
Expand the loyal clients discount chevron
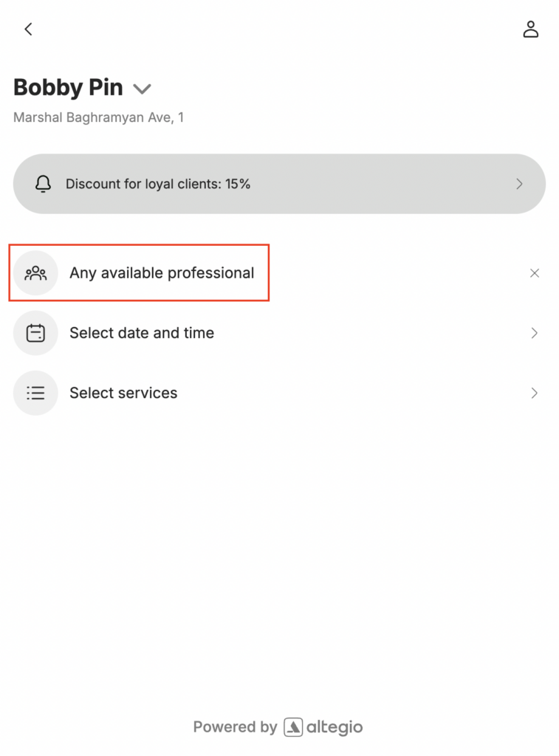pos(520,184)
